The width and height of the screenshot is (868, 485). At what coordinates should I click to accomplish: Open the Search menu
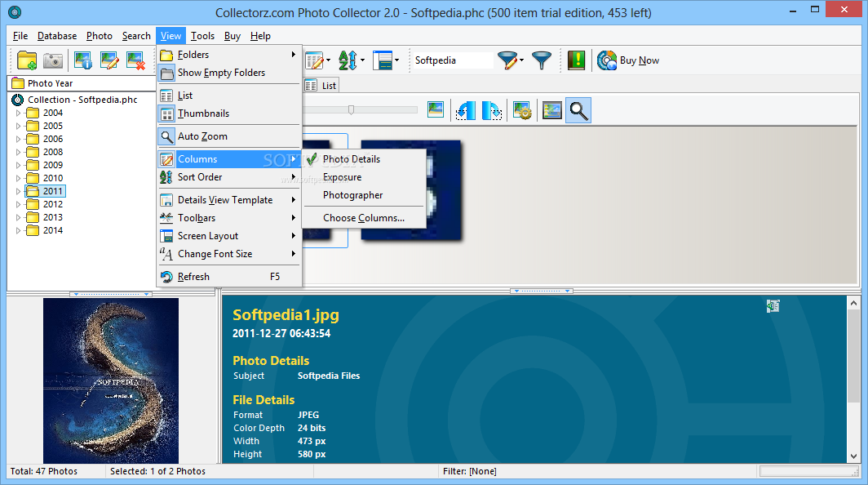pos(136,36)
